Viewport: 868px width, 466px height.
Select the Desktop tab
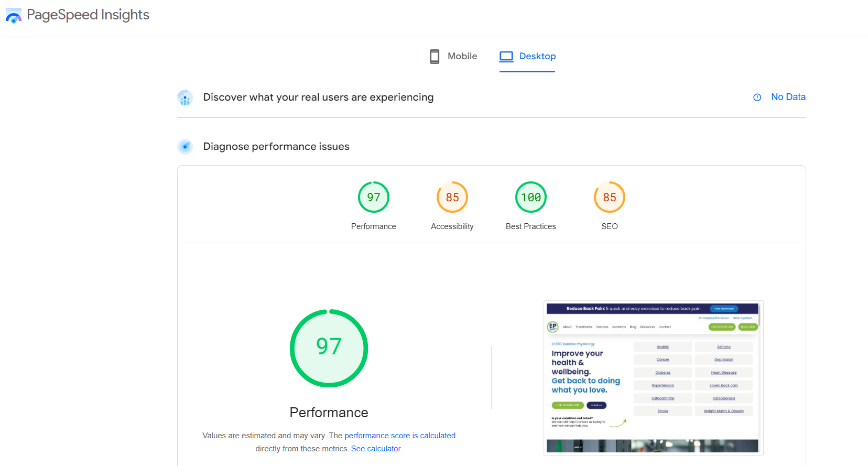point(527,56)
